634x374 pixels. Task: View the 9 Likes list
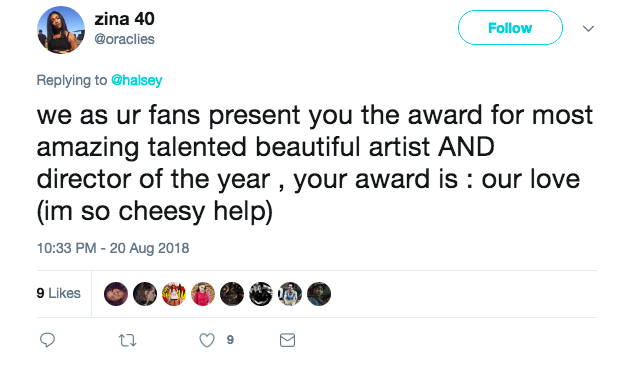click(58, 293)
